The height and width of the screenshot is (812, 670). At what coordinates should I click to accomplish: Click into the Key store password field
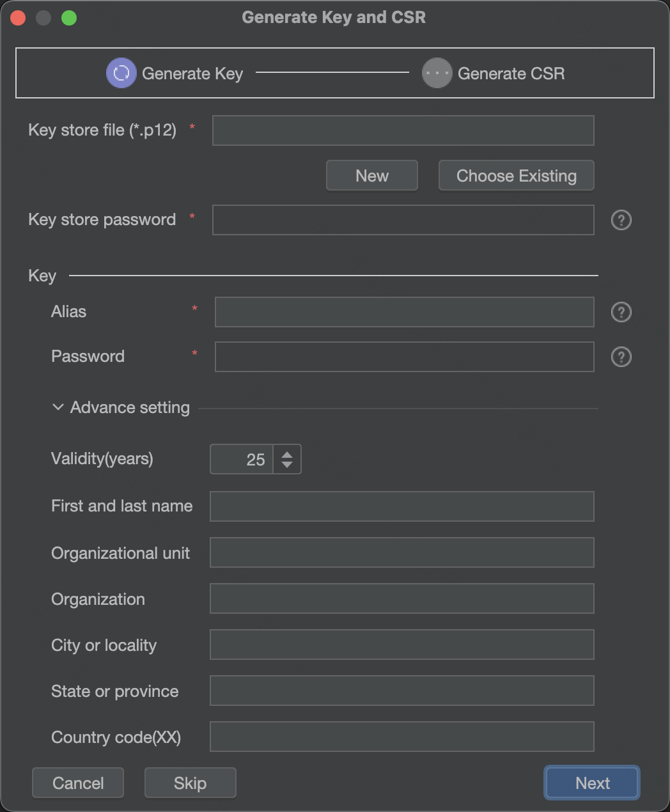(403, 220)
